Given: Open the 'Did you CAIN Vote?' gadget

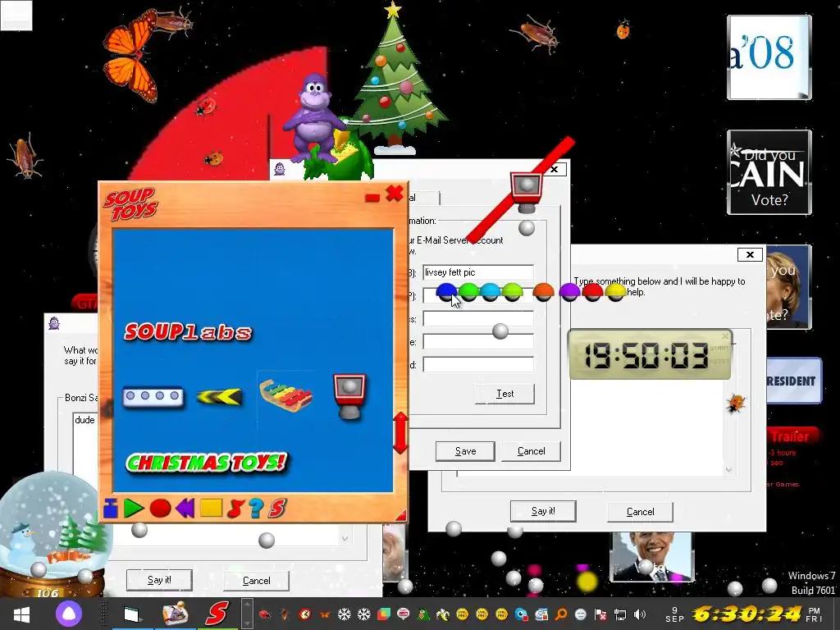Looking at the screenshot, I should pos(769,172).
